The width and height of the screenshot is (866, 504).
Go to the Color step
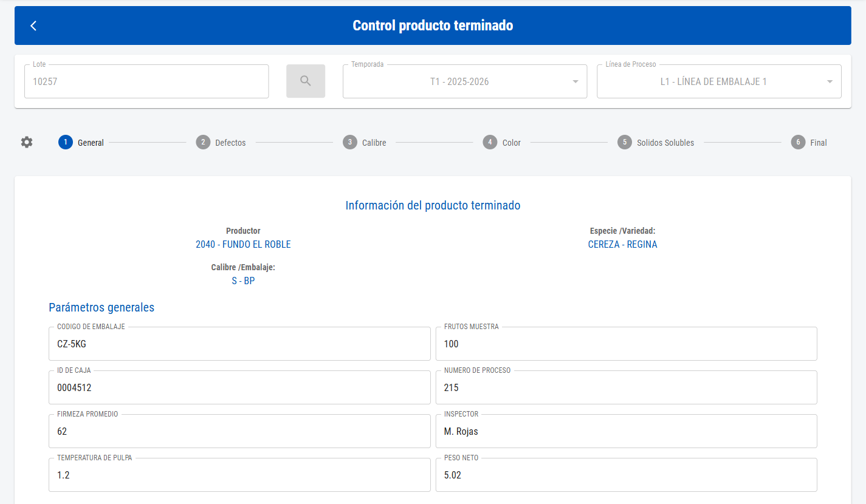click(502, 143)
